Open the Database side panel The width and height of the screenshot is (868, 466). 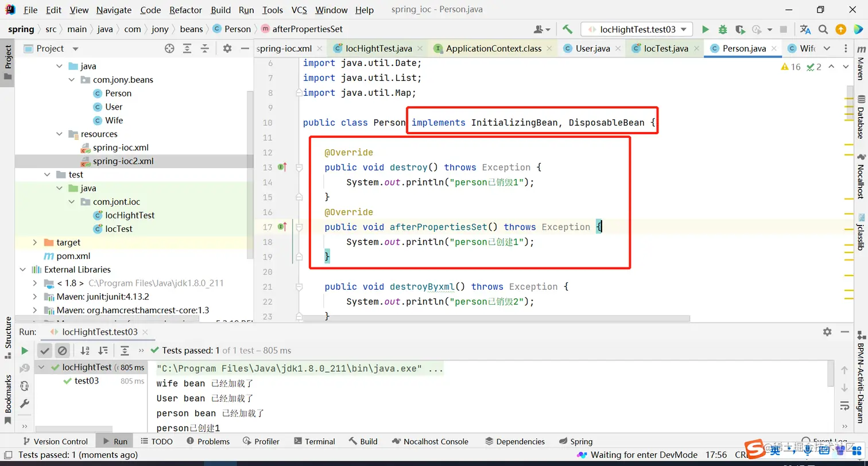[861, 116]
